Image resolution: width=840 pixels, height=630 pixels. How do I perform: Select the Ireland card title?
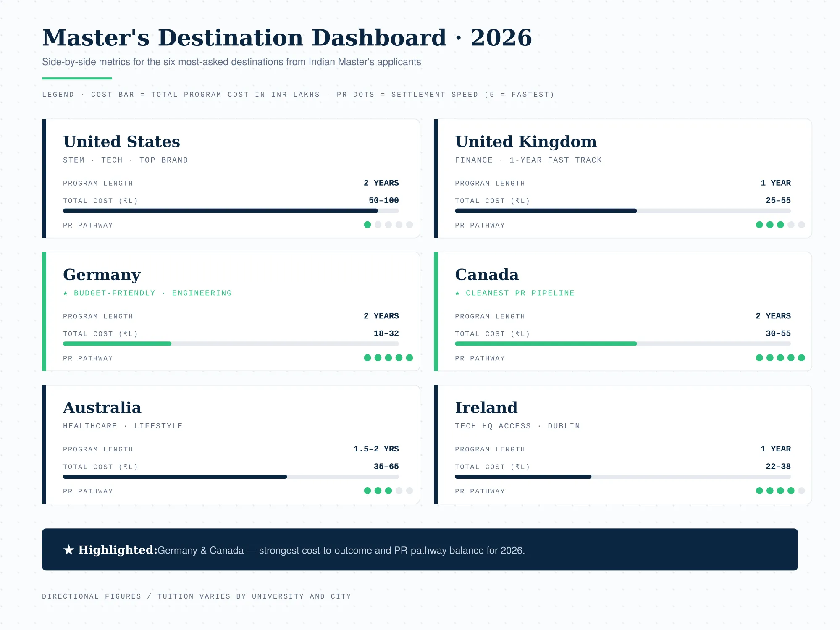(486, 407)
